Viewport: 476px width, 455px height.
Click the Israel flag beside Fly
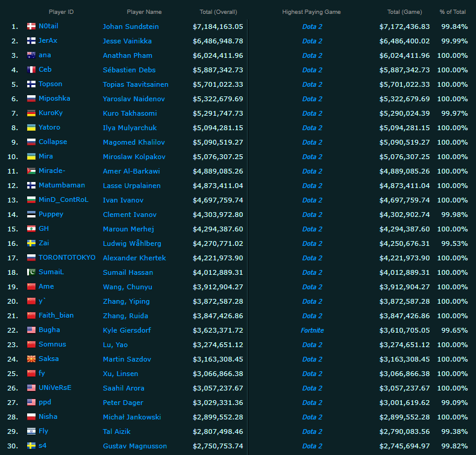click(x=31, y=431)
